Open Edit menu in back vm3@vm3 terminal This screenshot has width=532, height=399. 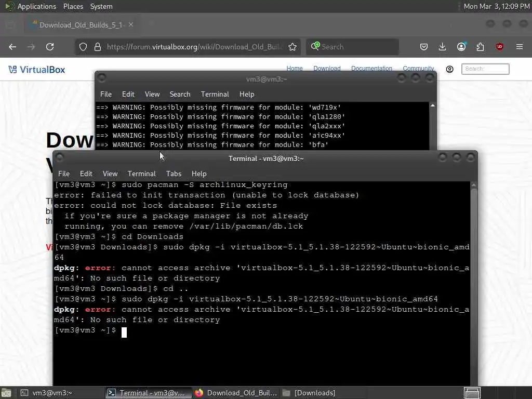(x=128, y=95)
